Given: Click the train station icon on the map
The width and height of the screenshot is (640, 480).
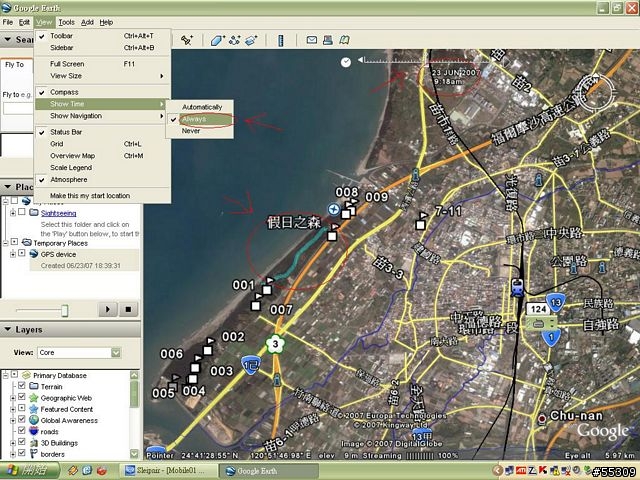Looking at the screenshot, I should tap(518, 287).
